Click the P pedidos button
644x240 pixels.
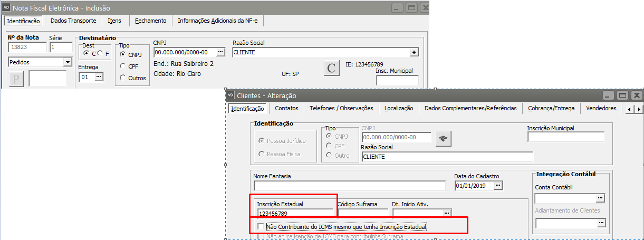pos(16,79)
